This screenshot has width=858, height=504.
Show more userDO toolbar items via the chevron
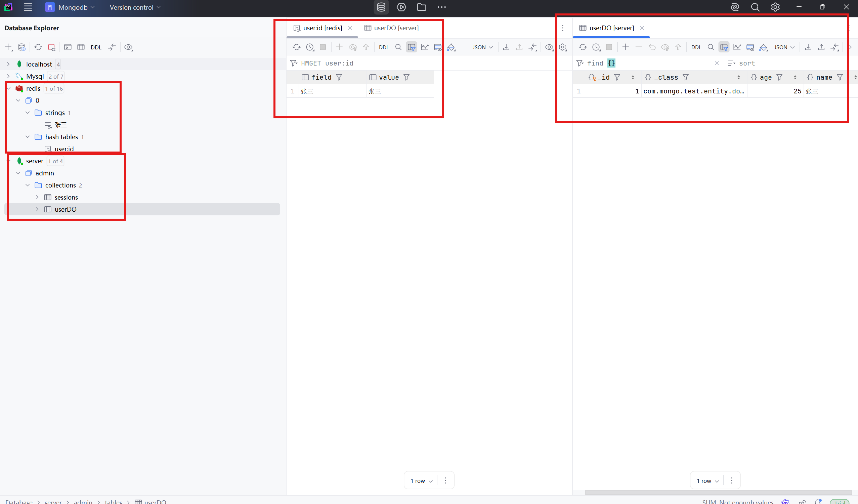click(850, 47)
